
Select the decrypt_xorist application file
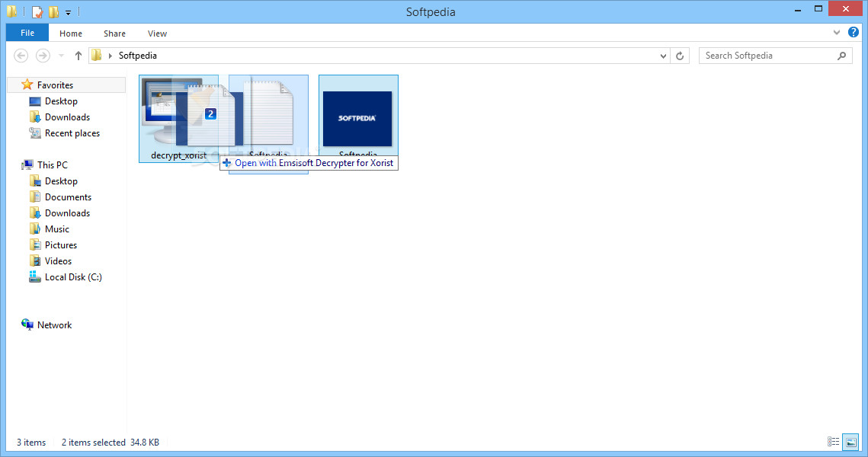coord(178,118)
